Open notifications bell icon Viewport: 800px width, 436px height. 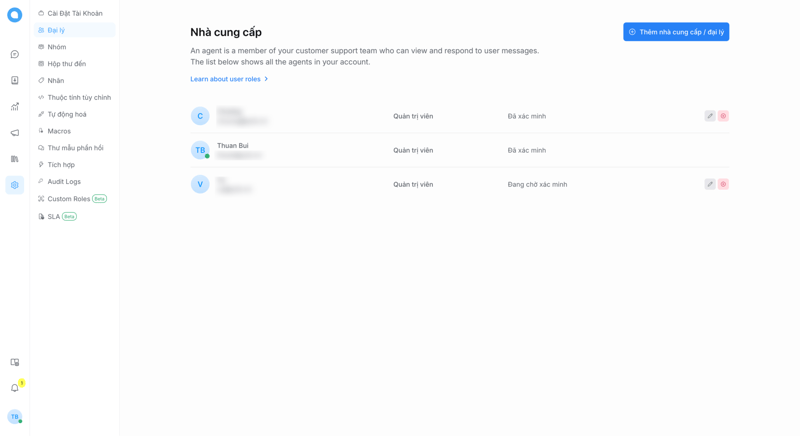pyautogui.click(x=14, y=388)
